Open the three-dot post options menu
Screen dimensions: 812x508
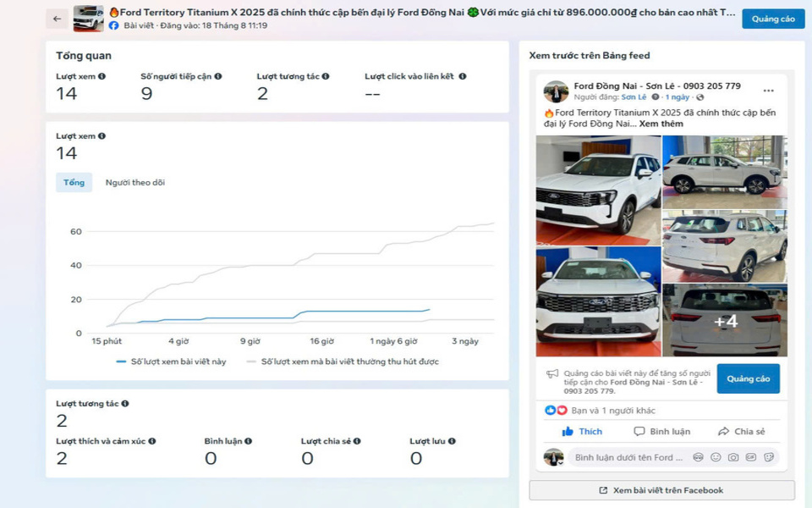pyautogui.click(x=768, y=91)
